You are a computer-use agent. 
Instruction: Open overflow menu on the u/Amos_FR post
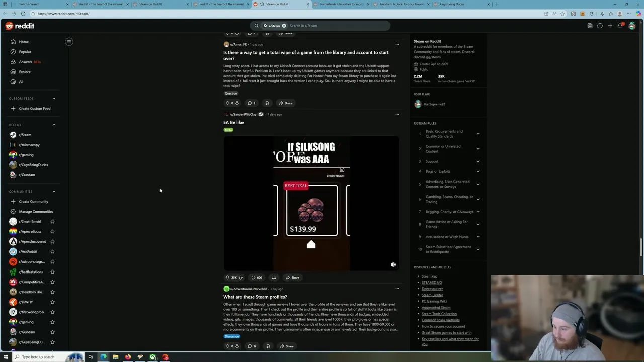397,44
